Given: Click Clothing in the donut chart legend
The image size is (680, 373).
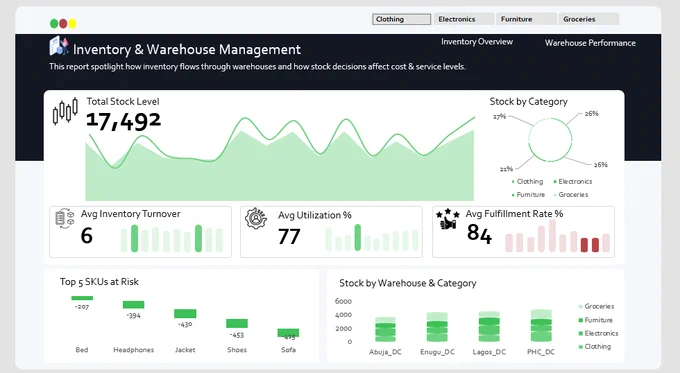Looking at the screenshot, I should pyautogui.click(x=527, y=181).
